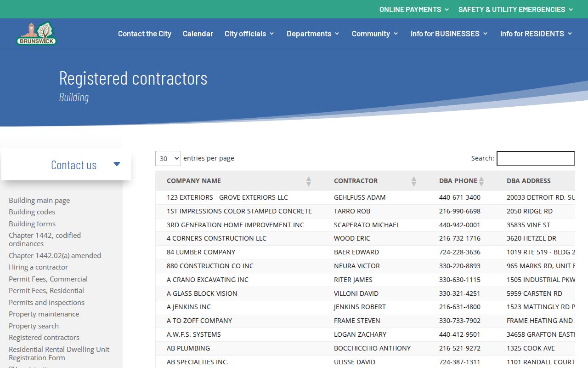Click contractor BAER EDWARD
This screenshot has height=368, width=588.
tap(356, 252)
